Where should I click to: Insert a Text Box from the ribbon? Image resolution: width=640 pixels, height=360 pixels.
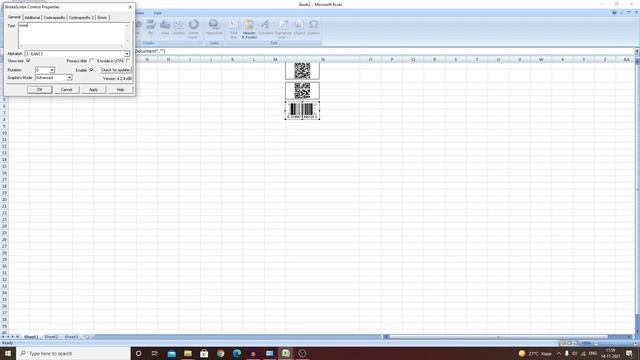(233, 29)
